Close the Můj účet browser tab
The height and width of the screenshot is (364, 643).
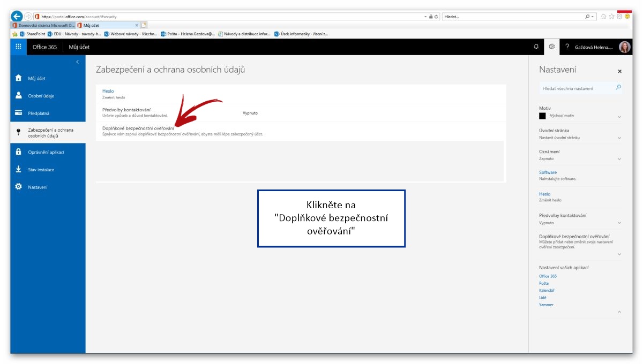pos(137,25)
